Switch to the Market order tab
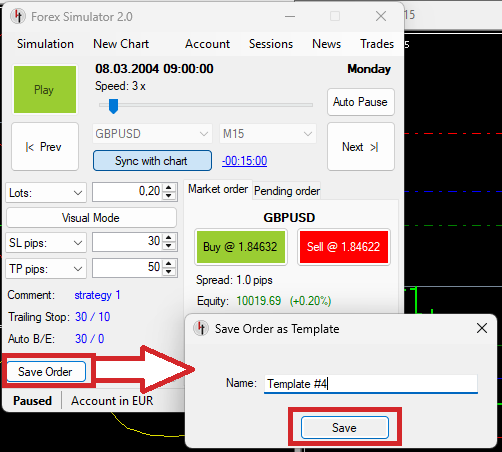502x452 pixels. point(218,189)
